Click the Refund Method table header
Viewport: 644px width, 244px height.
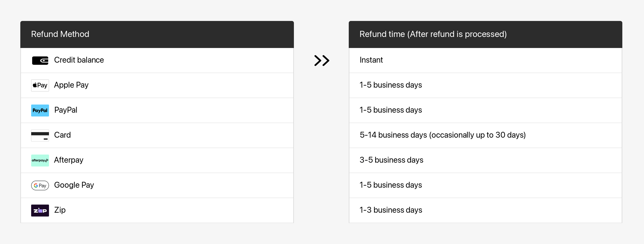click(x=60, y=34)
